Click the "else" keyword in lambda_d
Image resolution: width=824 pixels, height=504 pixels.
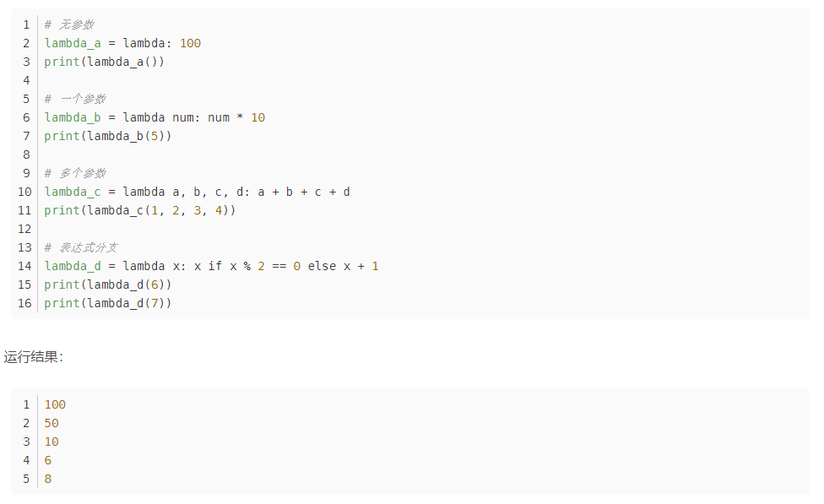[321, 266]
